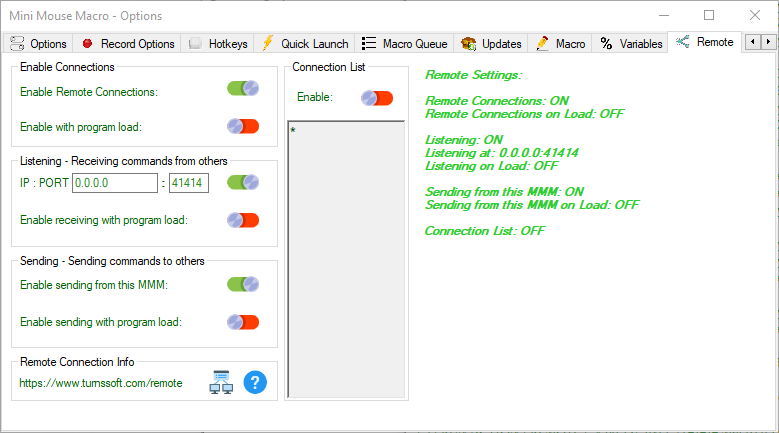Click the Variables percent icon
This screenshot has height=433, width=779.
(x=606, y=43)
